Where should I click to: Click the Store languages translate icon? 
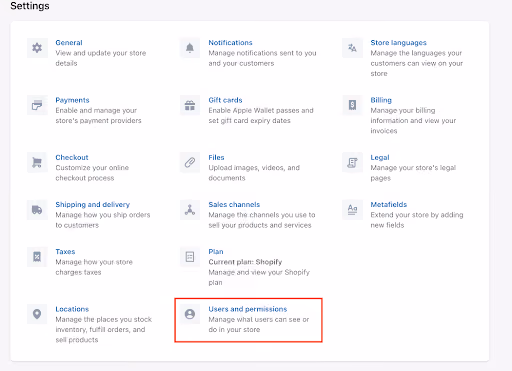[352, 48]
